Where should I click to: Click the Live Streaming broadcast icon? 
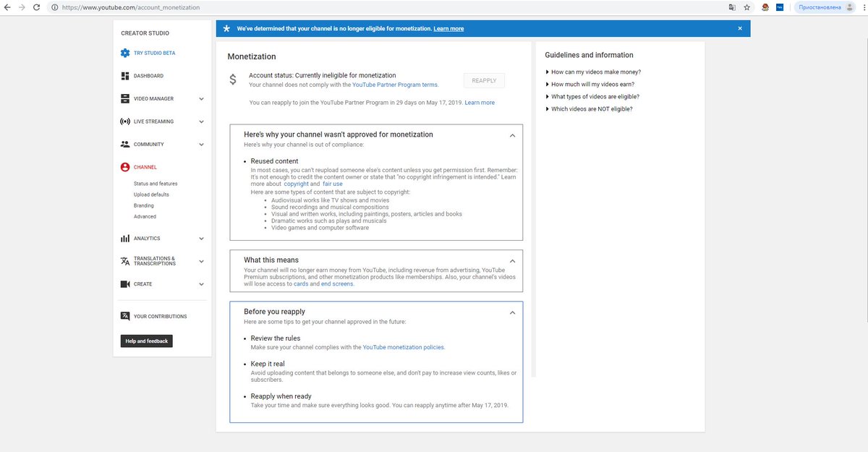pyautogui.click(x=125, y=121)
